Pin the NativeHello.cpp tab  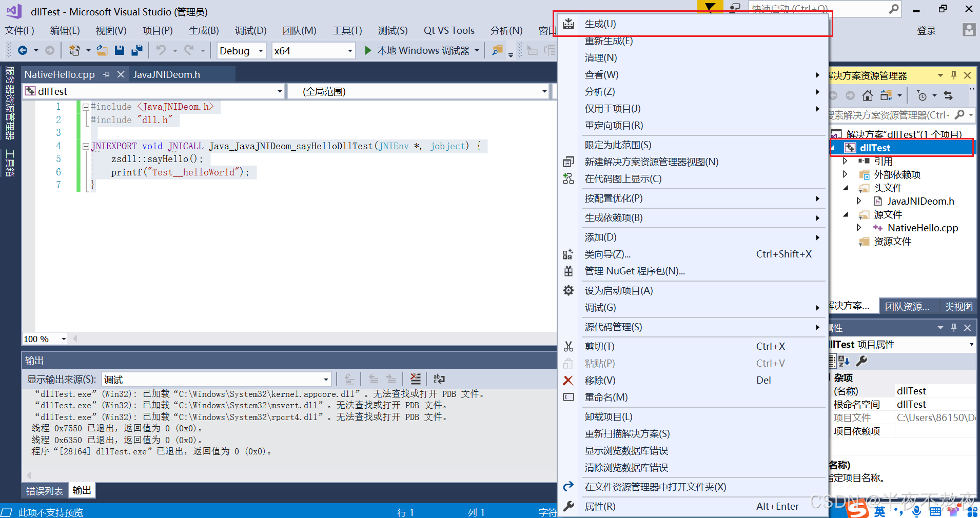click(107, 74)
